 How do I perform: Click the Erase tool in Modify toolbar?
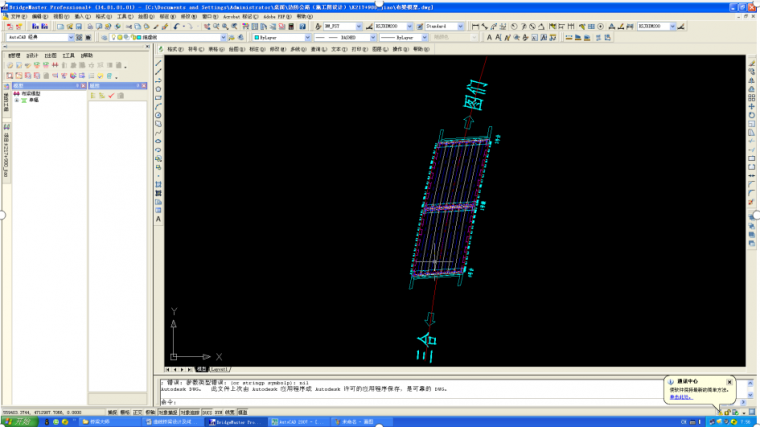[x=752, y=63]
